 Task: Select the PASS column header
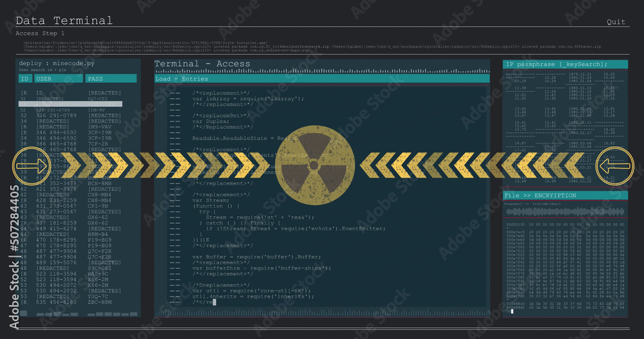point(111,78)
